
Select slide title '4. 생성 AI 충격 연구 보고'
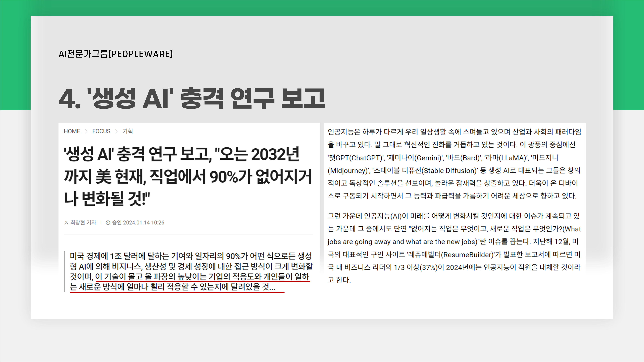pos(192,99)
